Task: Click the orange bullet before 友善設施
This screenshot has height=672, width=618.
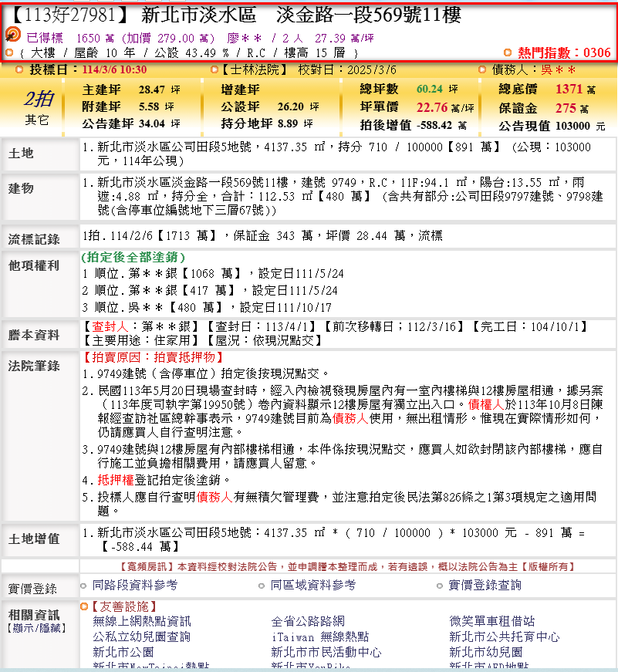Action: pyautogui.click(x=85, y=607)
